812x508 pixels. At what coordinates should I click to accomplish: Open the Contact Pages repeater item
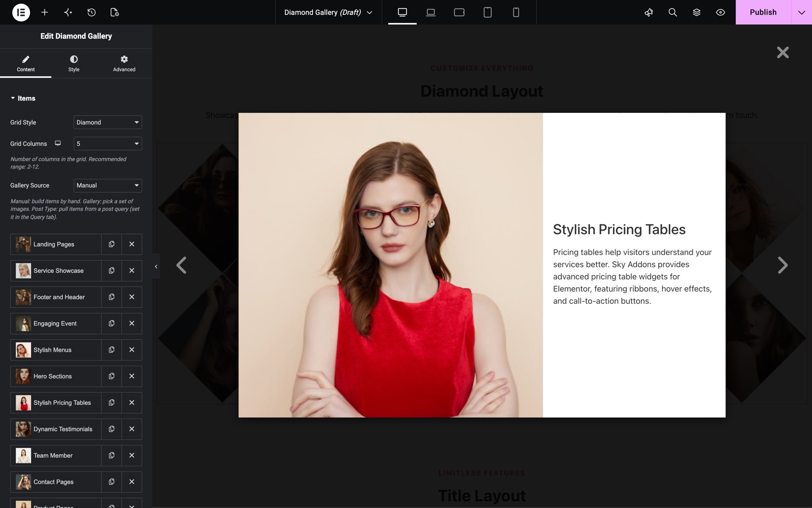tap(56, 482)
